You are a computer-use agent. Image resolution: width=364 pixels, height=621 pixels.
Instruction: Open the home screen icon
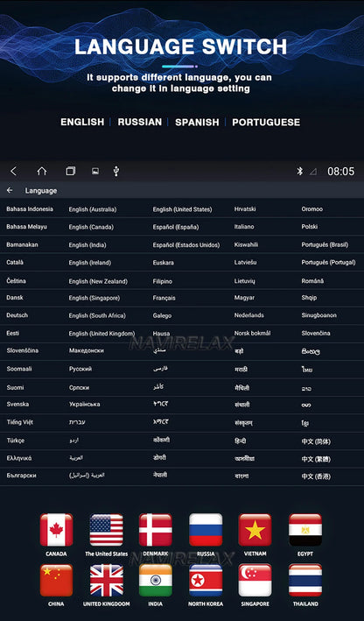coord(41,171)
